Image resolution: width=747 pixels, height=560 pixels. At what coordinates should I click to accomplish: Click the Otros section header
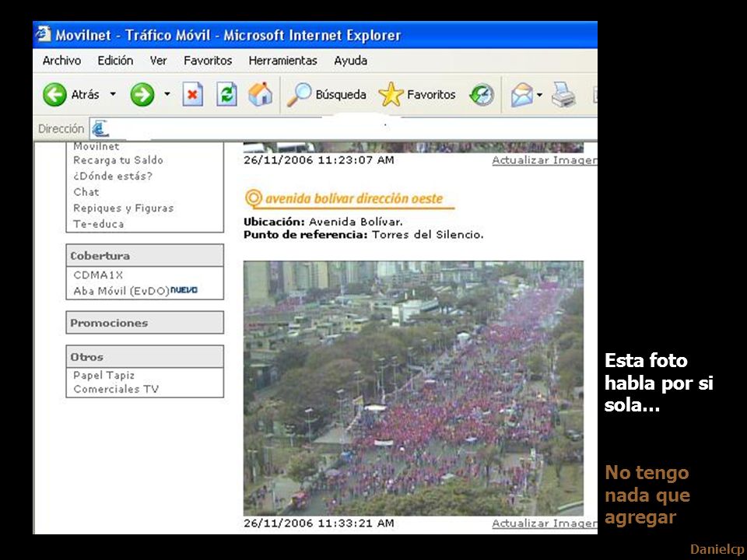click(145, 357)
